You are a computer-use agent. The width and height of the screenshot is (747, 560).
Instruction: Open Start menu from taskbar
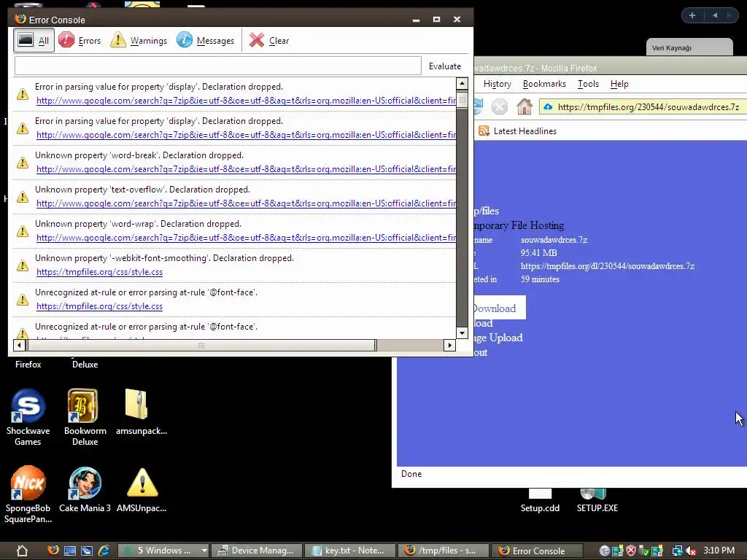pos(22,551)
